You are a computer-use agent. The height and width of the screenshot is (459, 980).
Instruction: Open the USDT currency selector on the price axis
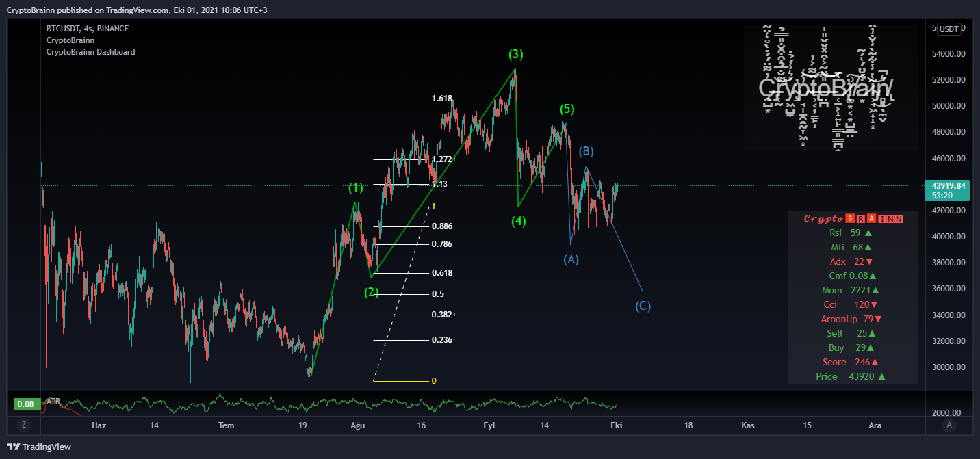point(949,29)
